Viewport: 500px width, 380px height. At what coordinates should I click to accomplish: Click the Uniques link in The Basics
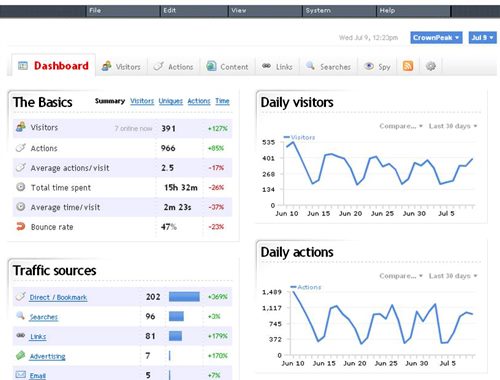click(171, 101)
